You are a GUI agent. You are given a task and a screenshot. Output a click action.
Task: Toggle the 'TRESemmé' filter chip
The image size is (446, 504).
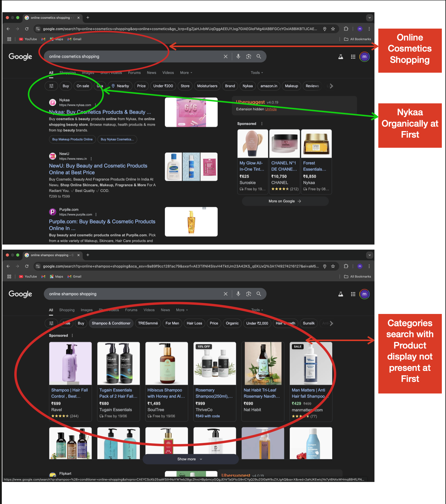[x=148, y=323]
